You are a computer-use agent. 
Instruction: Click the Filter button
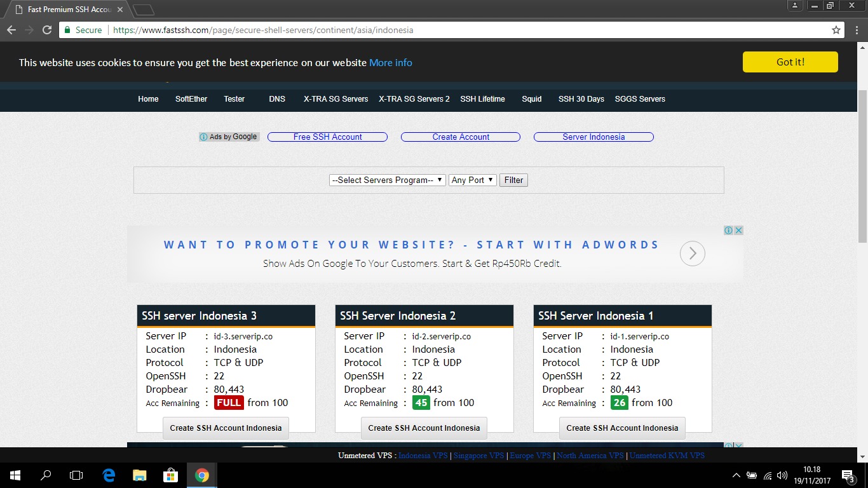tap(513, 180)
